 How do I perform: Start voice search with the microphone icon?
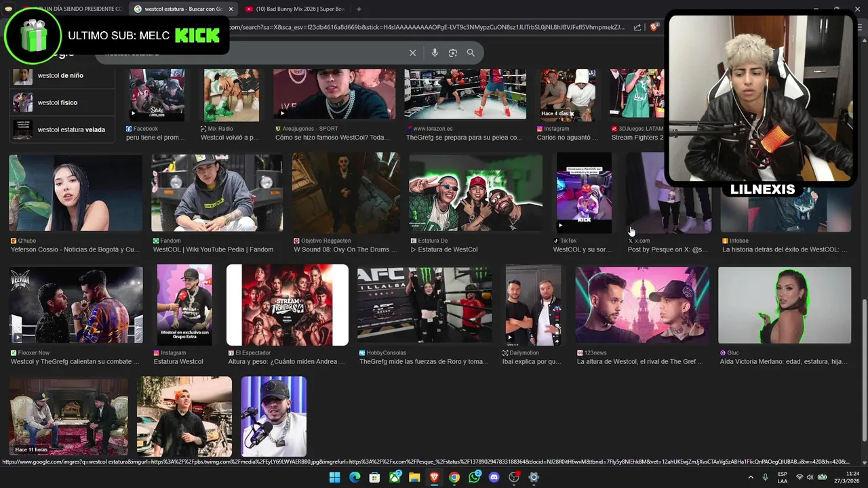(x=435, y=53)
